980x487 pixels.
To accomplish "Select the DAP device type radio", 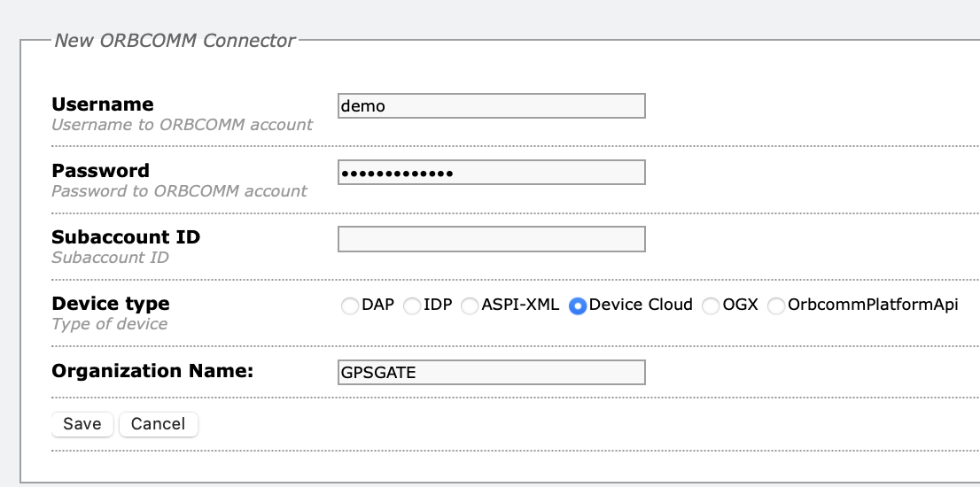I will 350,306.
